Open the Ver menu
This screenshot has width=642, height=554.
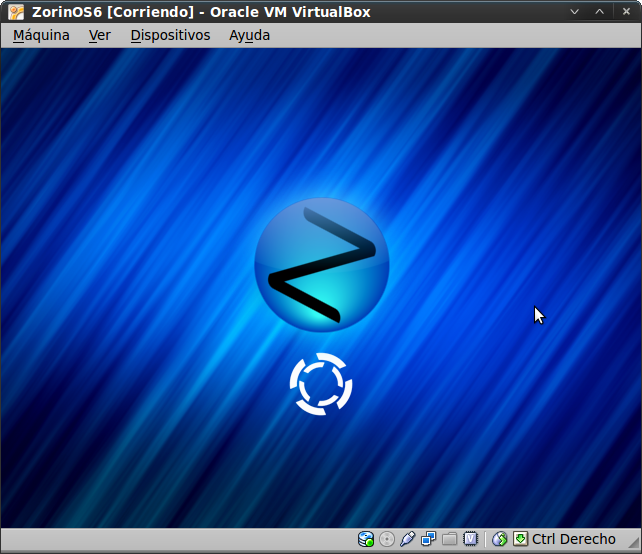(x=99, y=35)
